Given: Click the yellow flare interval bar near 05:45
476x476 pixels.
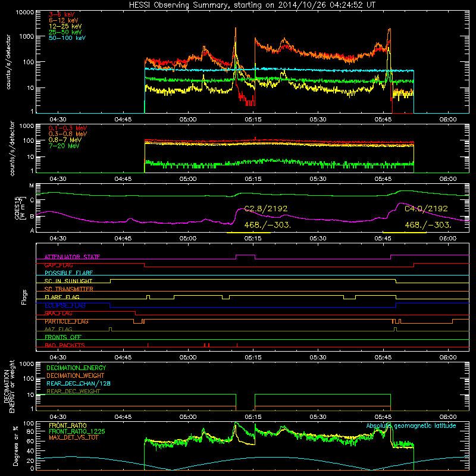Looking at the screenshot, I should pos(404,233).
